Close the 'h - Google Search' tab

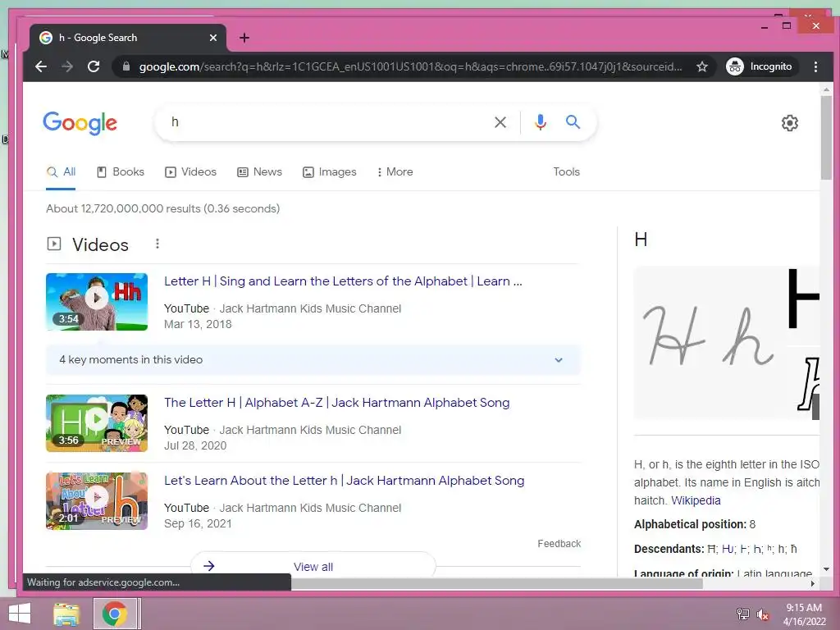212,38
